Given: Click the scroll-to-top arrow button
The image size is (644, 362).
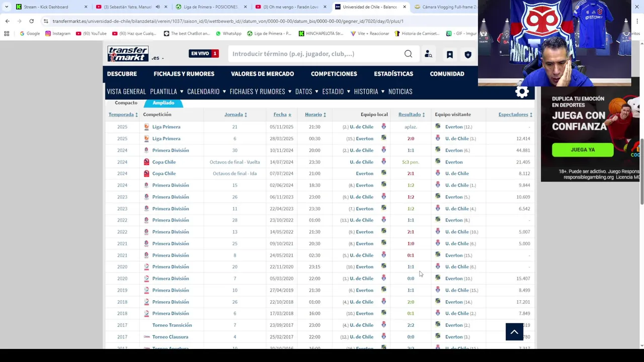Looking at the screenshot, I should 514,332.
